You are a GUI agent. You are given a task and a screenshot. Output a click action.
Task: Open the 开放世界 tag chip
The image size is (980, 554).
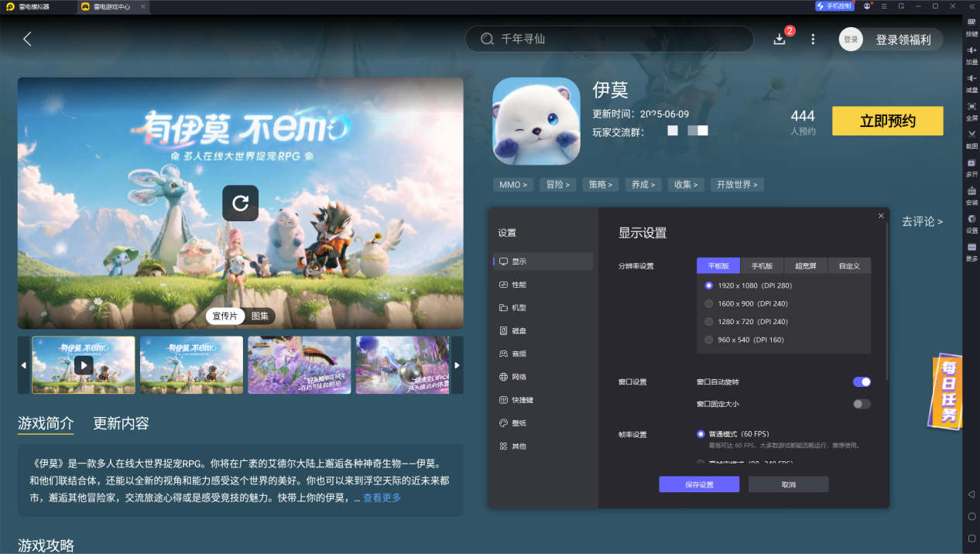(x=738, y=185)
